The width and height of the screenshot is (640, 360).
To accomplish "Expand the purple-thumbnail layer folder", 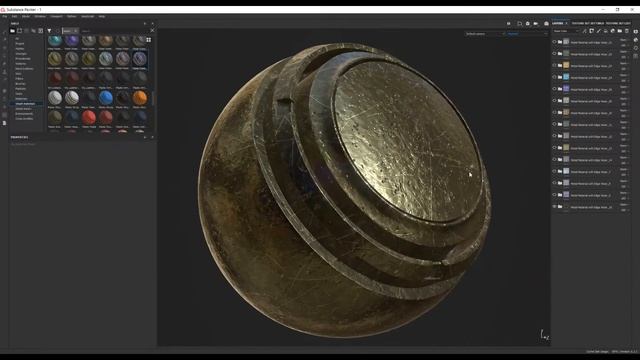I will tap(560, 89).
